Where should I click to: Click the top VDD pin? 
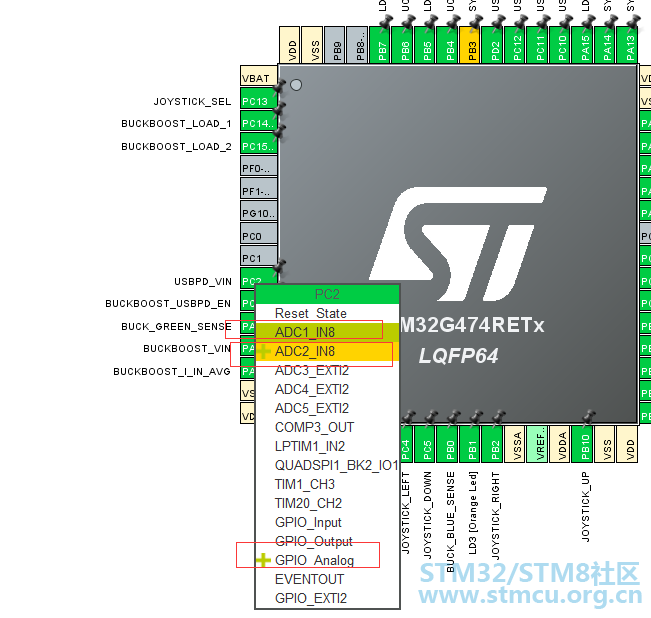click(x=289, y=45)
